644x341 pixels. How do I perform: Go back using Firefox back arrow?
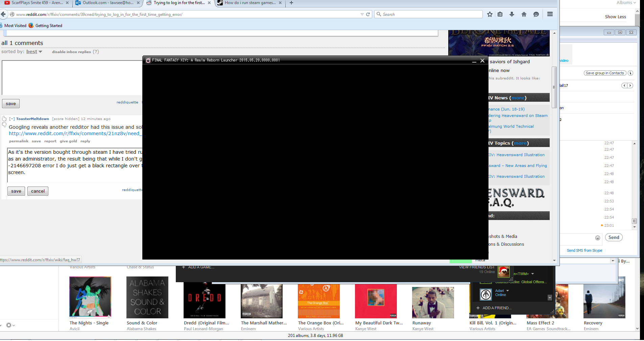click(3, 14)
